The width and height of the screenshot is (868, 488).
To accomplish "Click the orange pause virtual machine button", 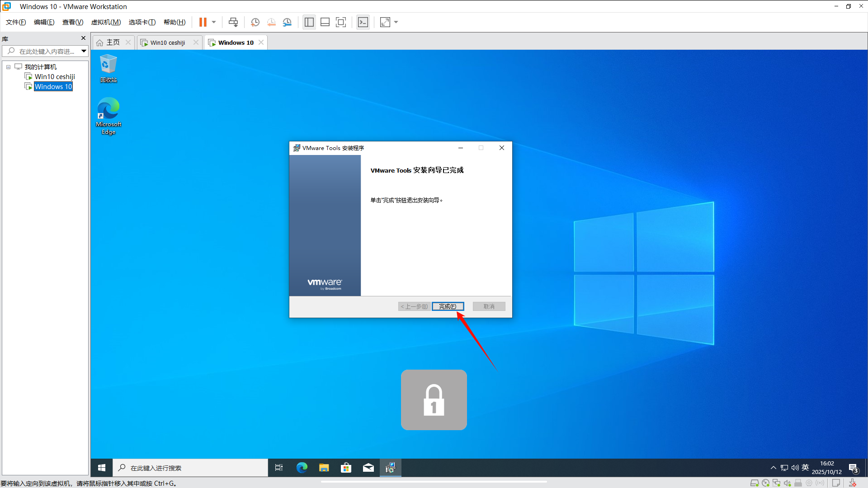I will tap(203, 22).
